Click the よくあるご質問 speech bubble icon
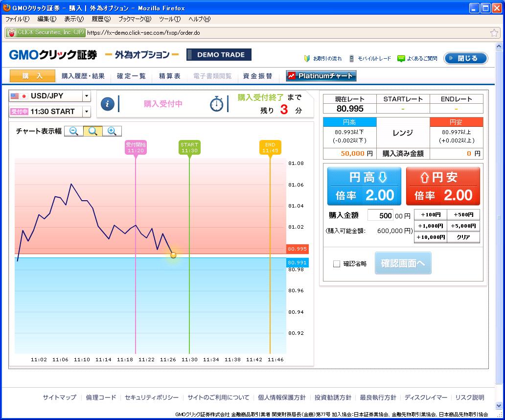Screen dimensions: 505x420 401,59
